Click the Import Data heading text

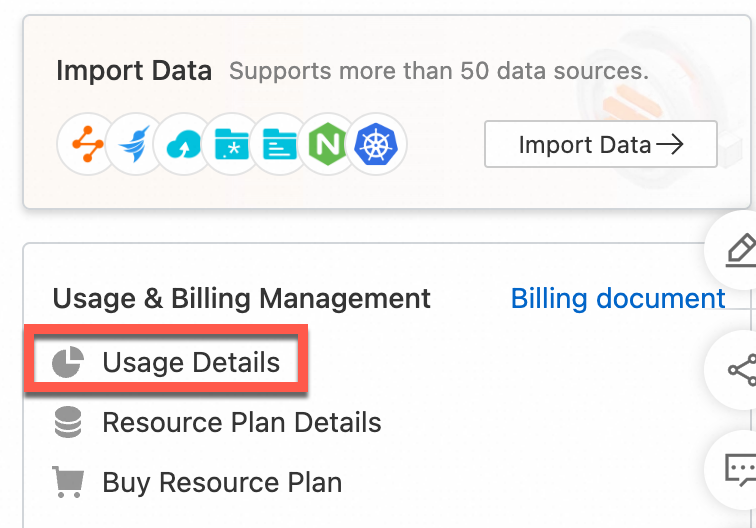click(134, 71)
